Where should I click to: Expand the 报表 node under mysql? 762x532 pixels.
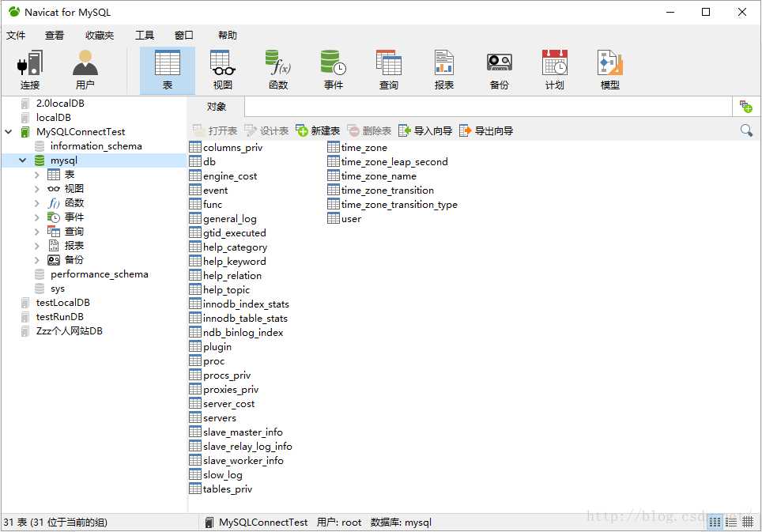tap(37, 246)
